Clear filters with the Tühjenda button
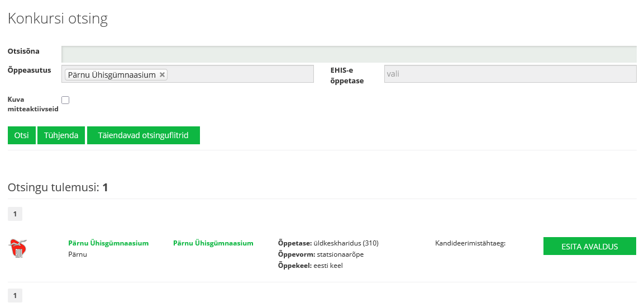The width and height of the screenshot is (644, 307). [61, 135]
